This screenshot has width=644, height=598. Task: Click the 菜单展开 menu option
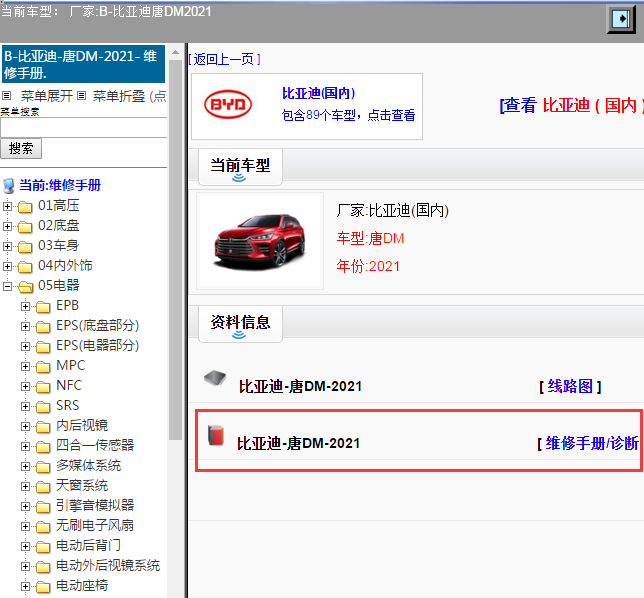[47, 96]
